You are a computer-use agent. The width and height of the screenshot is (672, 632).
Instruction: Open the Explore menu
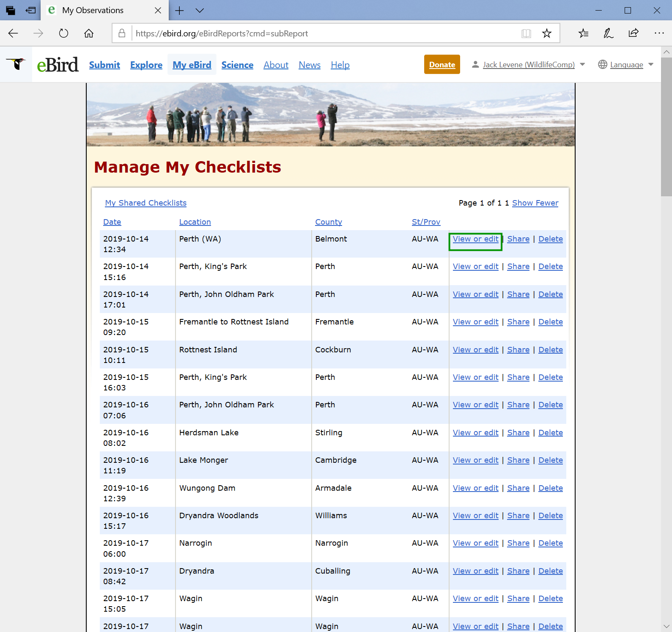146,65
